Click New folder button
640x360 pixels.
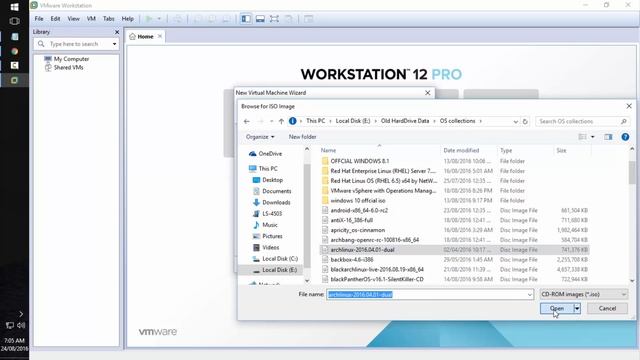[x=302, y=137]
